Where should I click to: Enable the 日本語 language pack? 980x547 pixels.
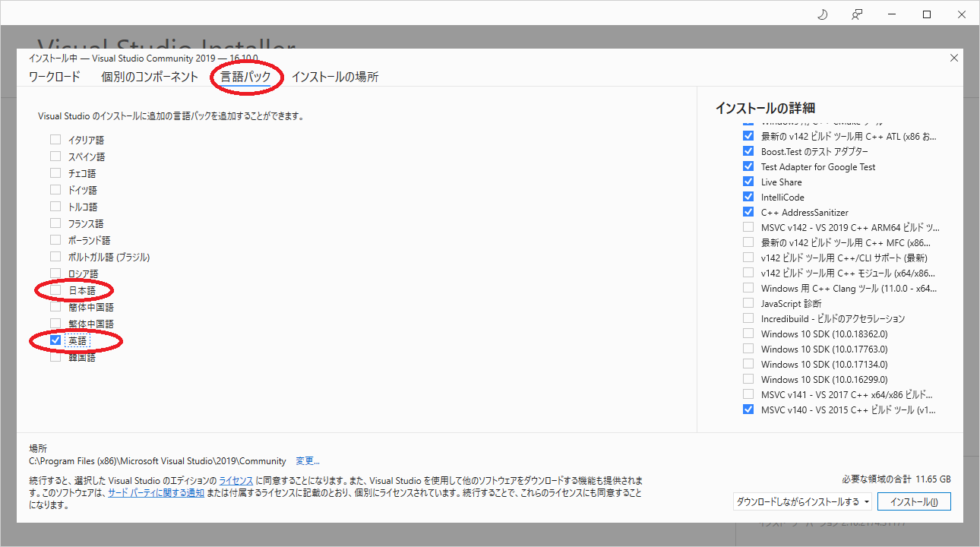click(x=55, y=289)
